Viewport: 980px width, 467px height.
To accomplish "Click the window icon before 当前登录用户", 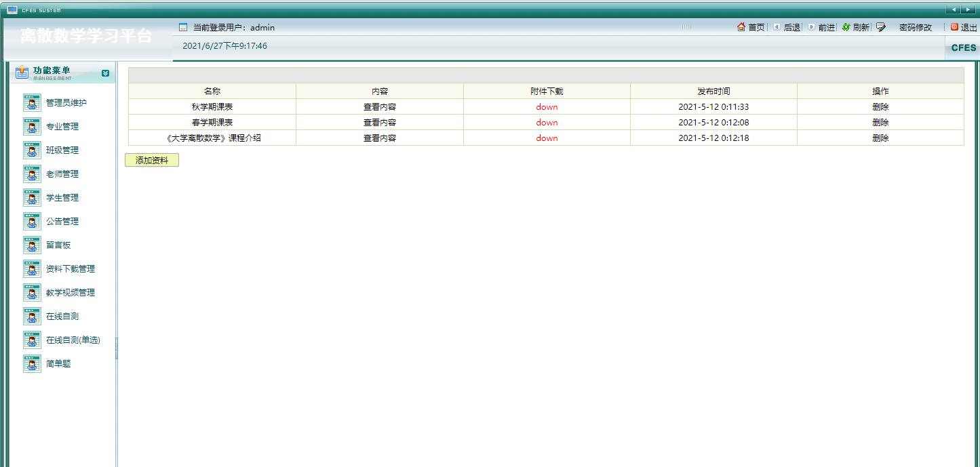I will tap(182, 27).
